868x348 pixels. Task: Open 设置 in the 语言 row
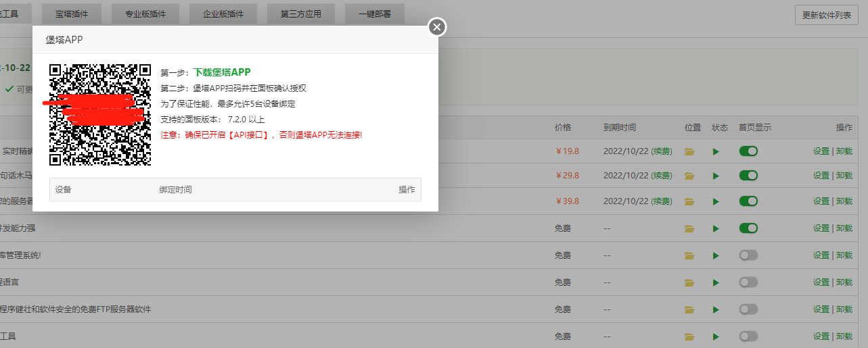[821, 282]
